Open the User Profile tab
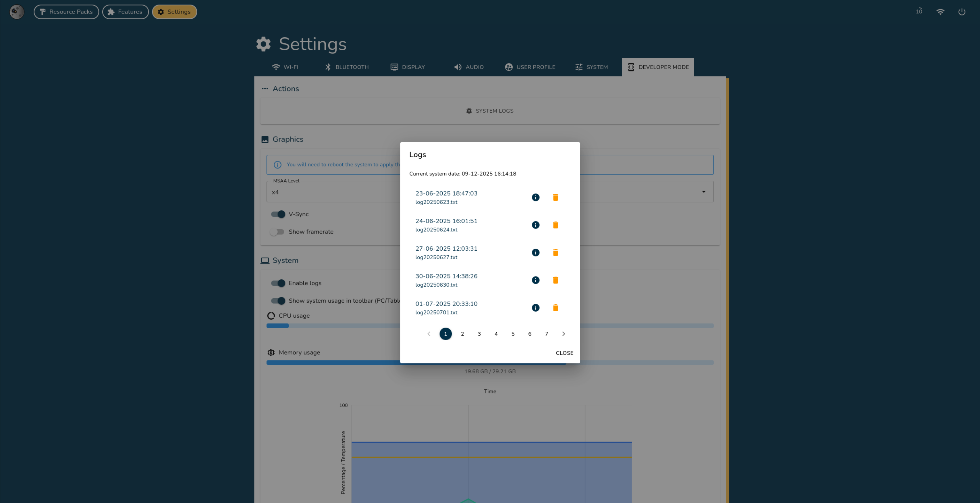The image size is (980, 503). (x=530, y=67)
